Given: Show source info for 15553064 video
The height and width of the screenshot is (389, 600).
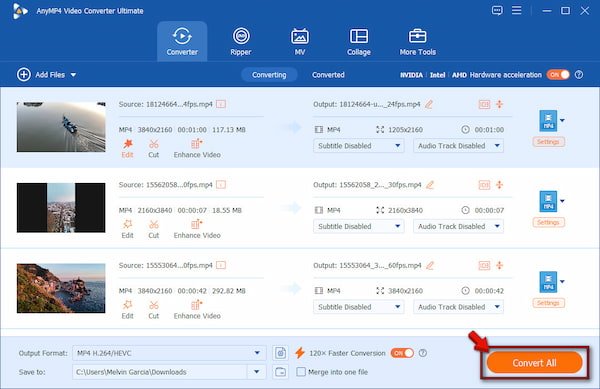Looking at the screenshot, I should [221, 265].
